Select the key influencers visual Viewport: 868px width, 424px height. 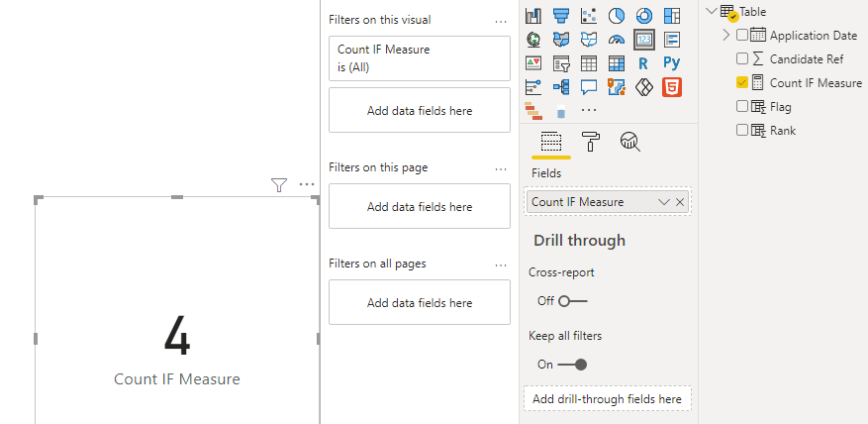tap(533, 87)
